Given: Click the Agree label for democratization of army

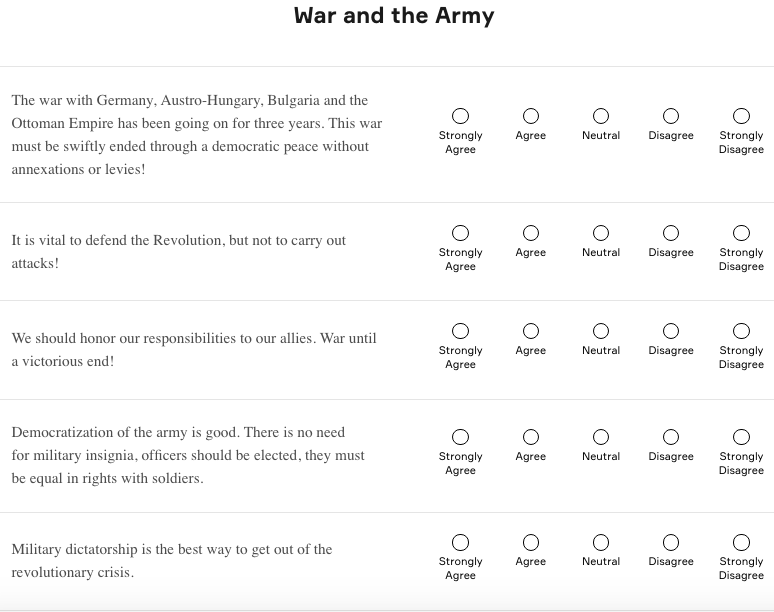Looking at the screenshot, I should 531,457.
